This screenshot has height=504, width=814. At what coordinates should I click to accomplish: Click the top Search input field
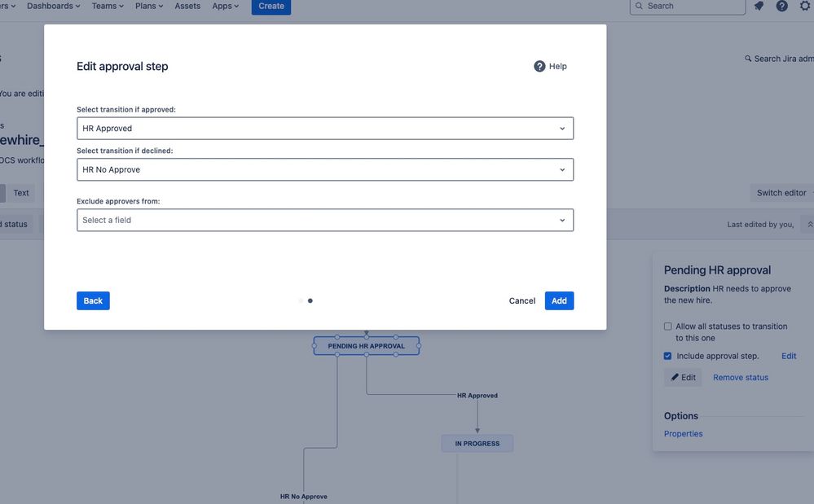tap(688, 7)
